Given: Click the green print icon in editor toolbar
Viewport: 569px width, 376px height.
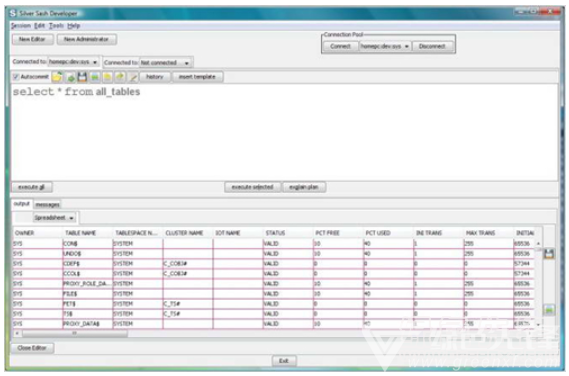Looking at the screenshot, I should [x=95, y=77].
